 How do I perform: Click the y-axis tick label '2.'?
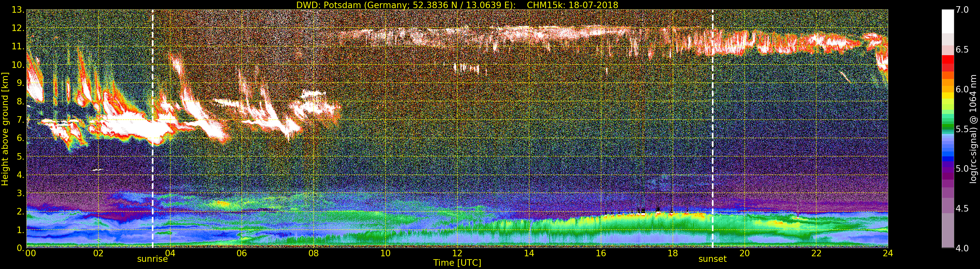tap(21, 212)
